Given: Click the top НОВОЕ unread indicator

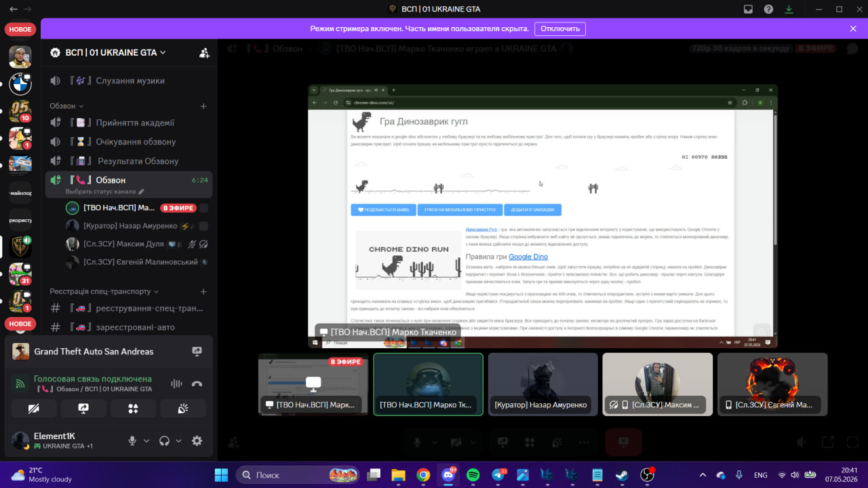Looking at the screenshot, I should coord(20,29).
